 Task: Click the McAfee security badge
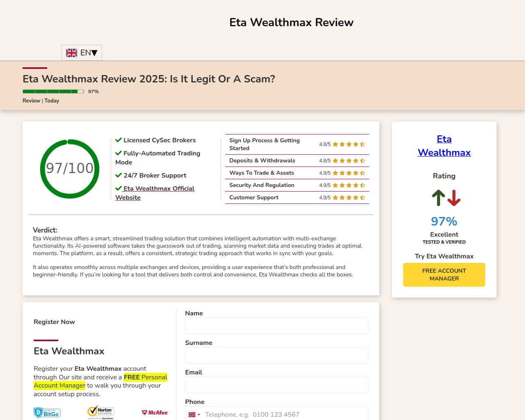(x=155, y=413)
